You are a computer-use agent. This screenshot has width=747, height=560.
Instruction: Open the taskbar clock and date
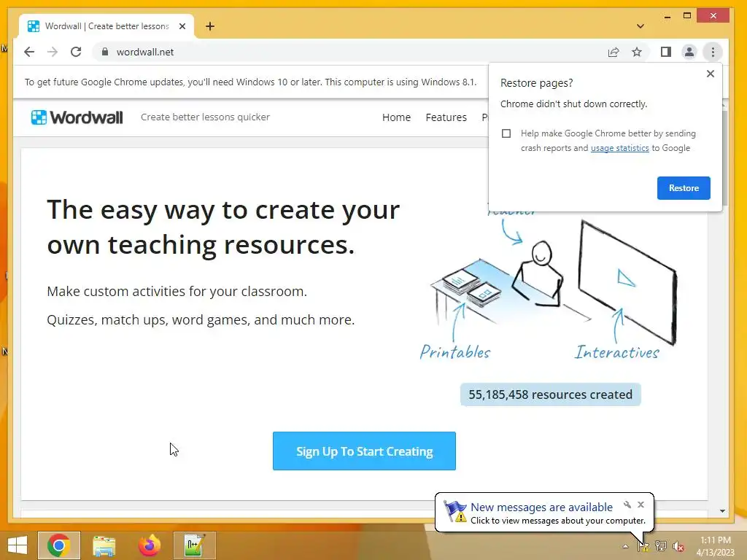(715, 546)
